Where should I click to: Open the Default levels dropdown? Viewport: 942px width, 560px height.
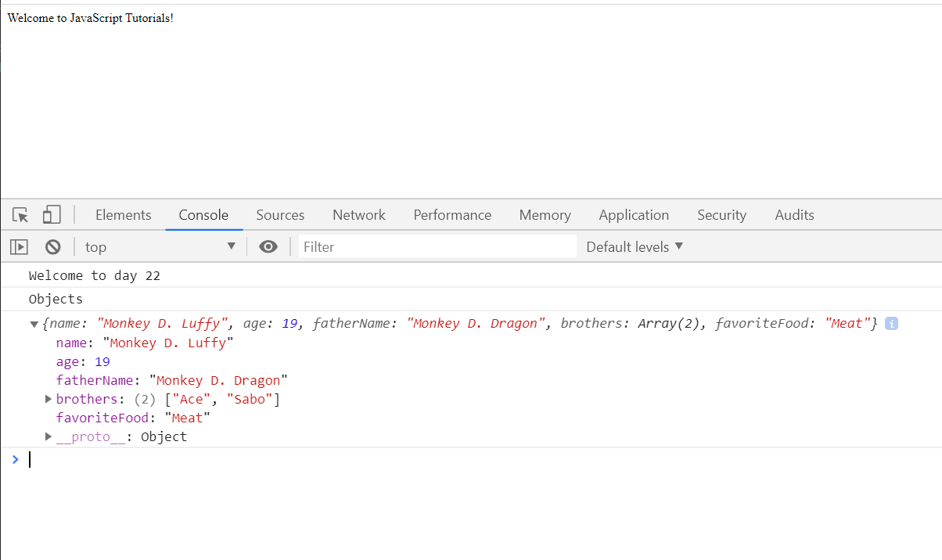point(635,246)
